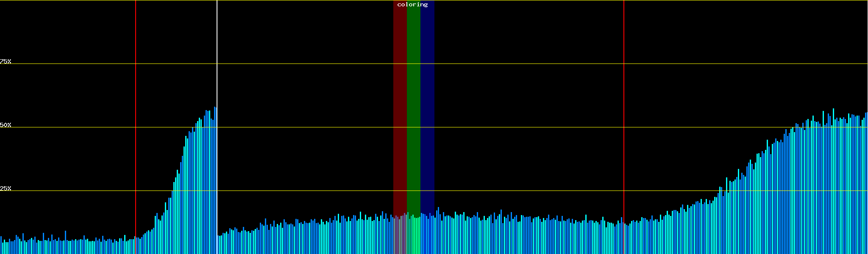Click the 25% axis label
Viewport: 868px width, 254px height.
coord(6,188)
